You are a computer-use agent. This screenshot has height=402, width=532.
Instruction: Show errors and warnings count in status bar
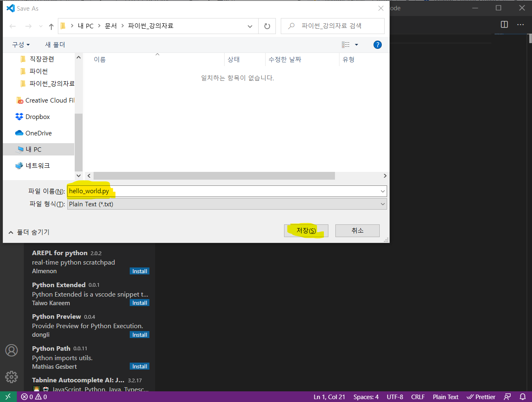click(34, 397)
